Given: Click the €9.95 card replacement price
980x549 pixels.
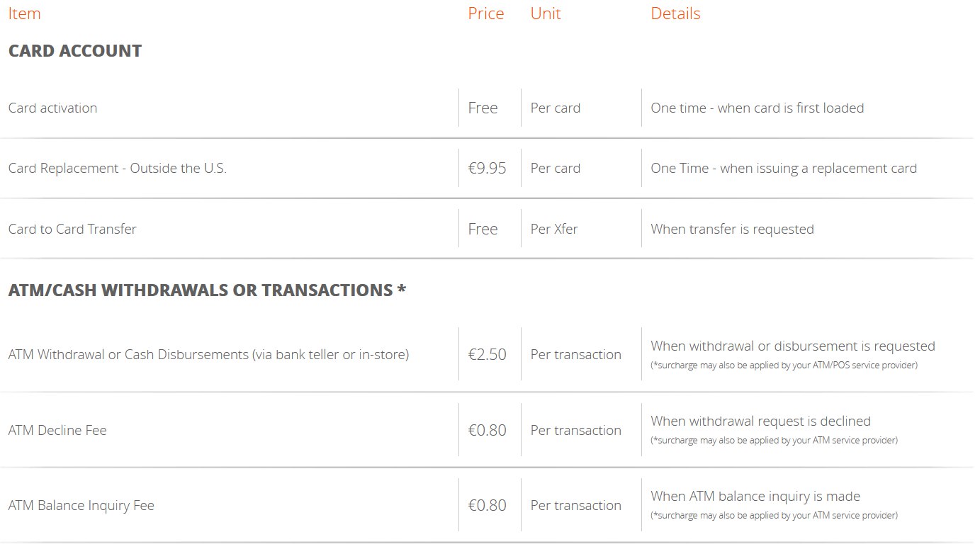Looking at the screenshot, I should (488, 169).
